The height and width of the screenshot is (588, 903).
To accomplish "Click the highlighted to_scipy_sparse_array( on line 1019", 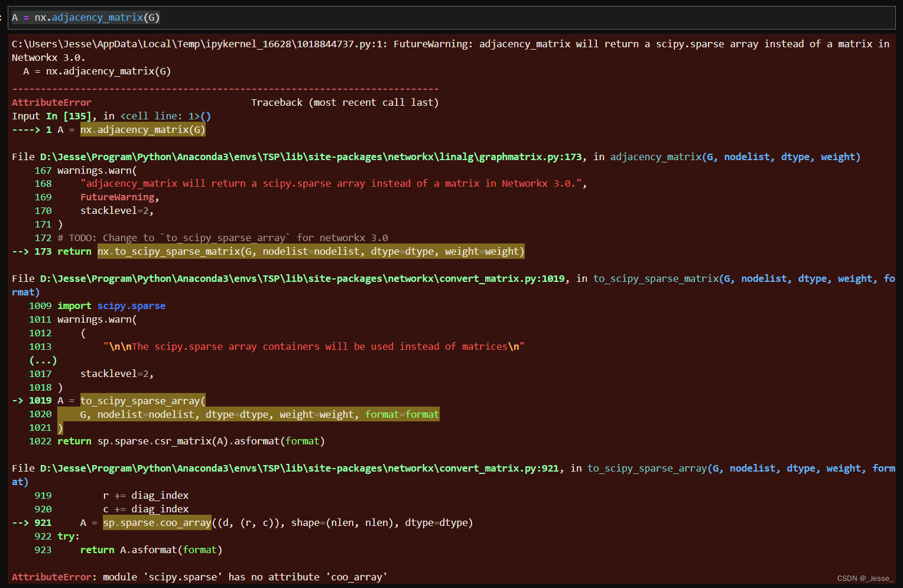I will coord(142,400).
